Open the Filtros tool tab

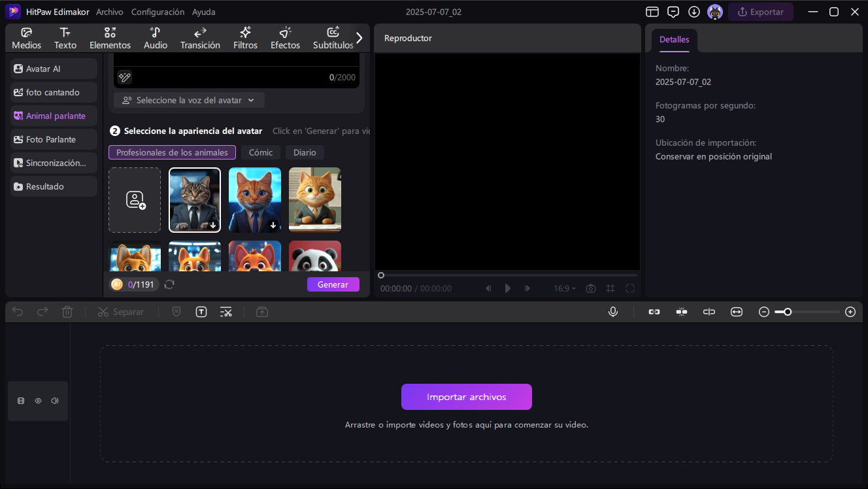coord(245,39)
